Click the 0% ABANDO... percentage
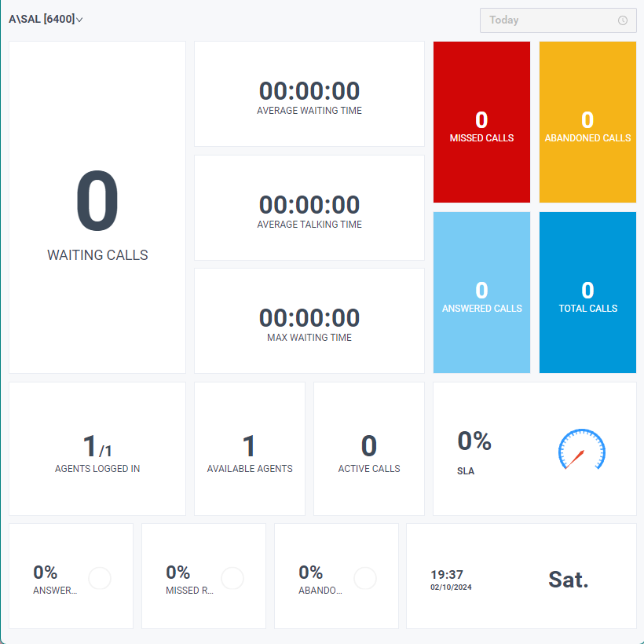Screen dimensions: 644x644 pyautogui.click(x=310, y=573)
